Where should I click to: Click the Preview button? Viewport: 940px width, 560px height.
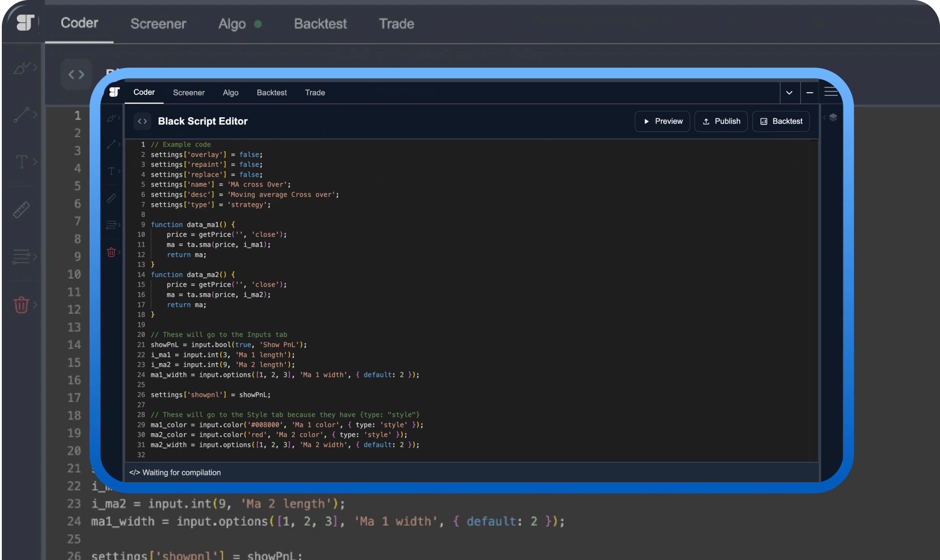pyautogui.click(x=662, y=121)
